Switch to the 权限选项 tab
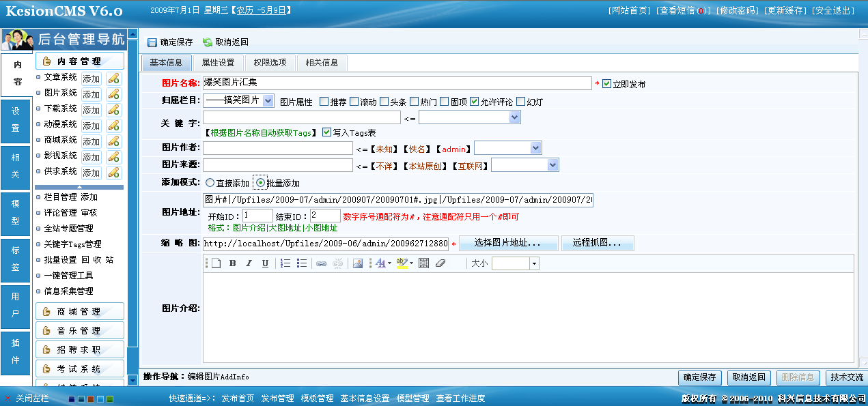This screenshot has width=868, height=406. (x=270, y=63)
